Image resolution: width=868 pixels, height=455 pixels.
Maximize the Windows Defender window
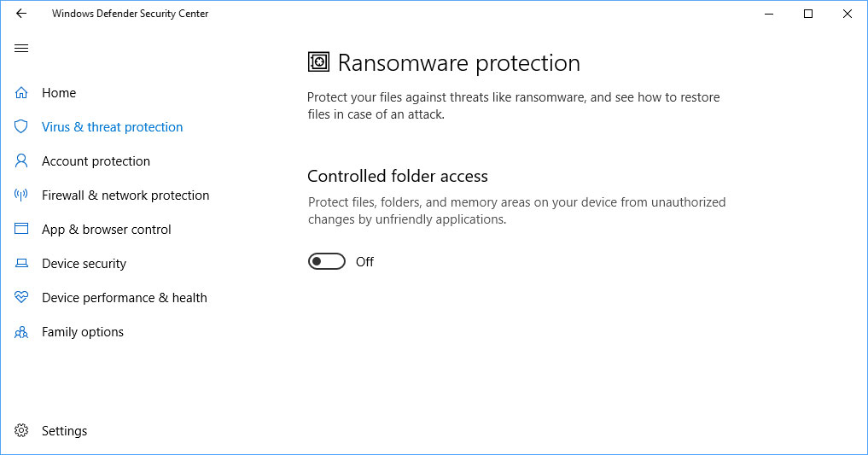[x=808, y=14]
